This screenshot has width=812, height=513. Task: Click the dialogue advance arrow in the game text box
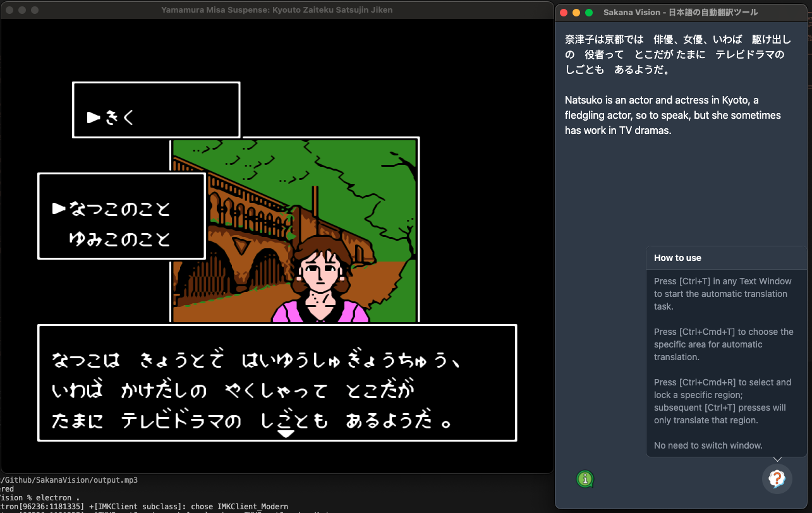click(286, 433)
